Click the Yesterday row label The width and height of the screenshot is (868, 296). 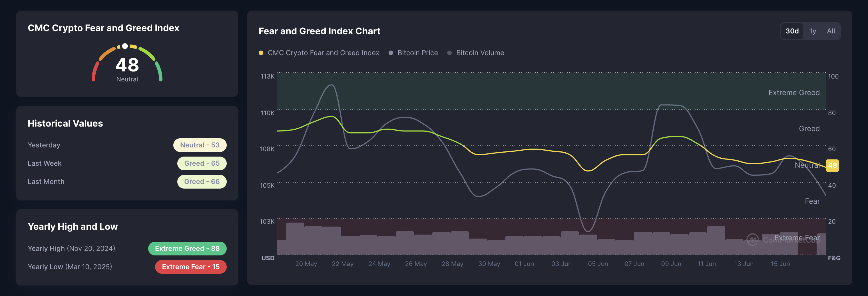(x=44, y=145)
